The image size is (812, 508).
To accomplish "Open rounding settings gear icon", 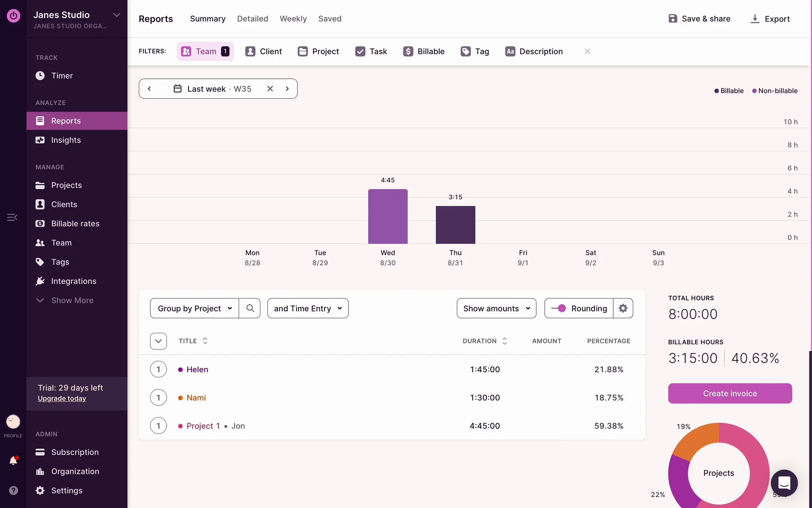I will (623, 308).
